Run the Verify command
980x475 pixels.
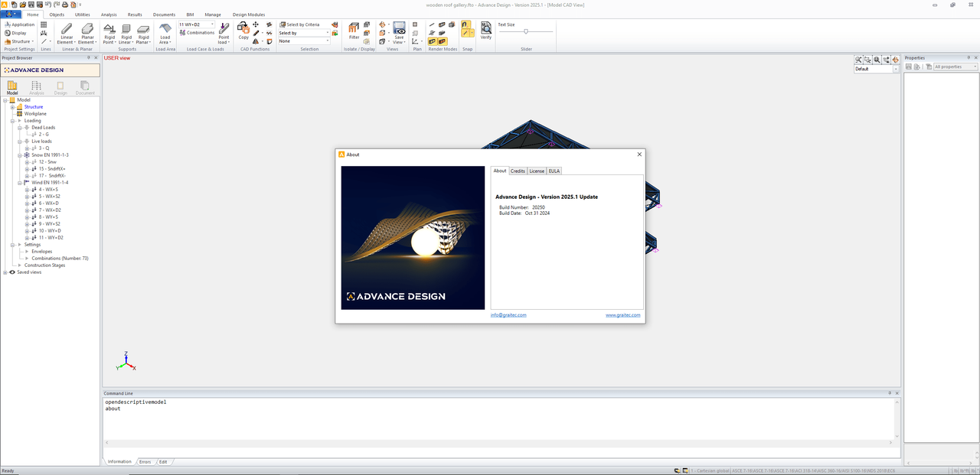pos(486,31)
